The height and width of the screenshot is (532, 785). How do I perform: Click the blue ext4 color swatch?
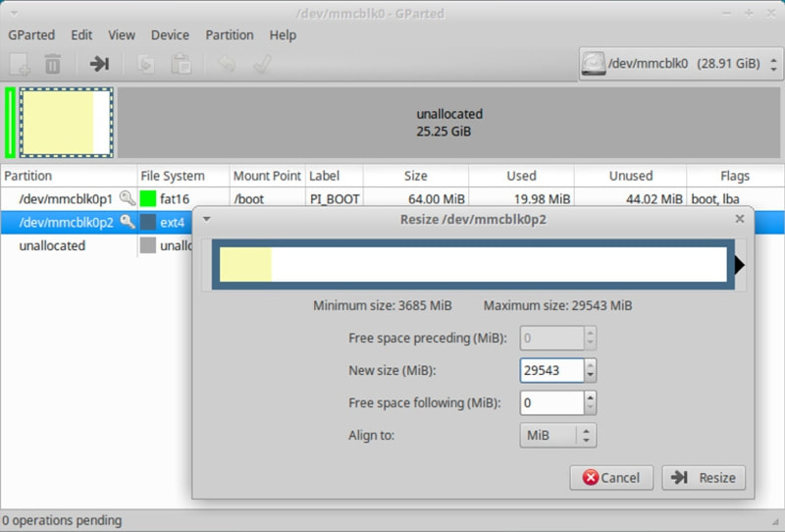click(x=148, y=222)
